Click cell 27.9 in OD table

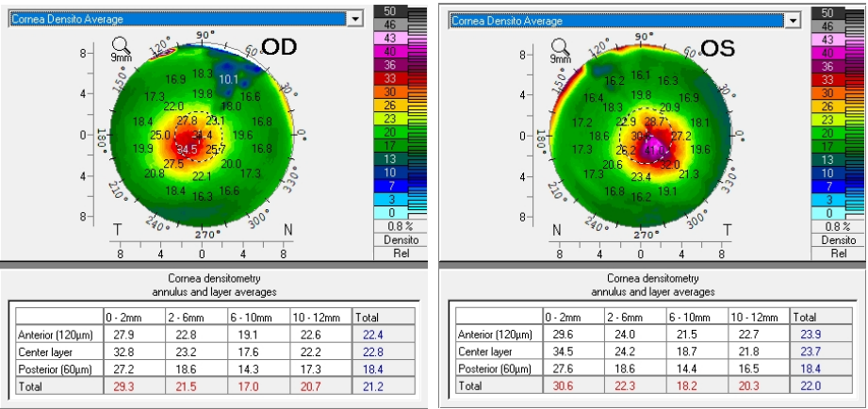135,335
